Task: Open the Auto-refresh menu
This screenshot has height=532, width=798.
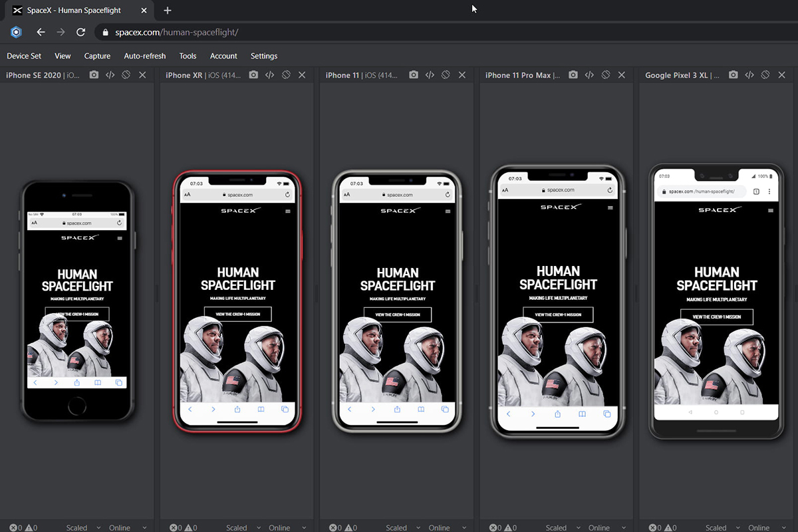Action: click(144, 56)
